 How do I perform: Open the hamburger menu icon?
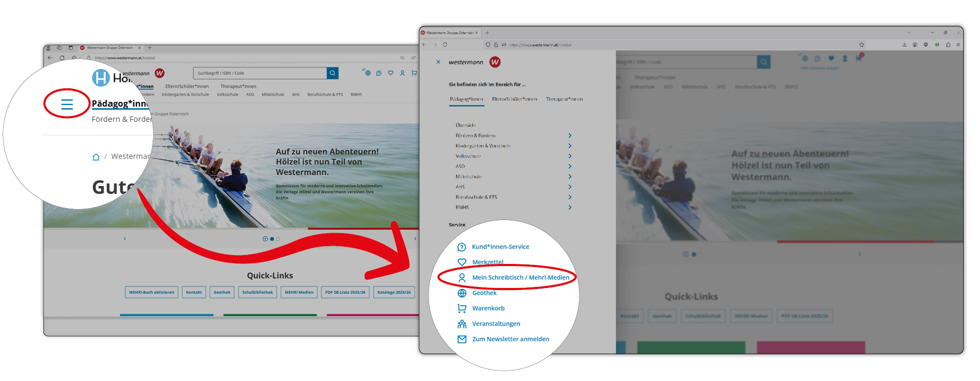click(67, 104)
